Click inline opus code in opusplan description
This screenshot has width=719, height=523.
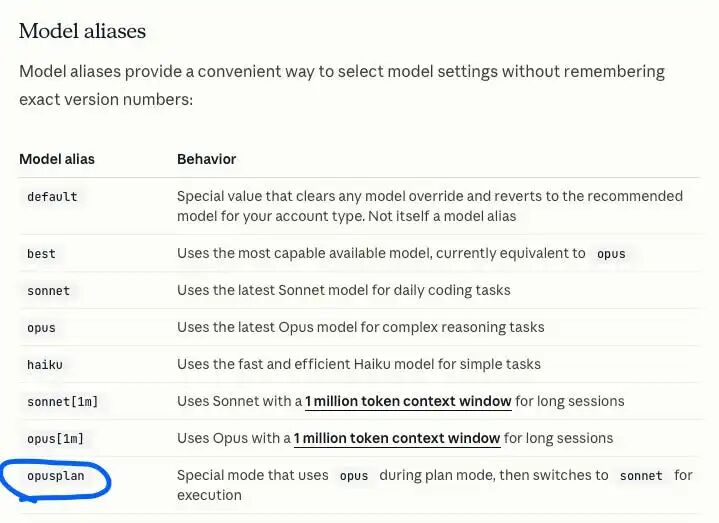click(x=354, y=476)
